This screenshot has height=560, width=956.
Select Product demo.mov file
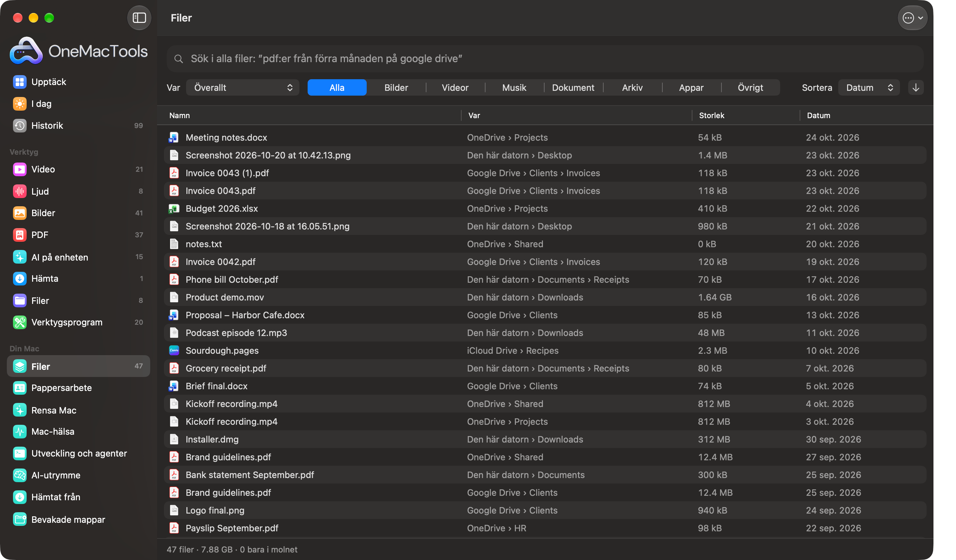(x=545, y=297)
